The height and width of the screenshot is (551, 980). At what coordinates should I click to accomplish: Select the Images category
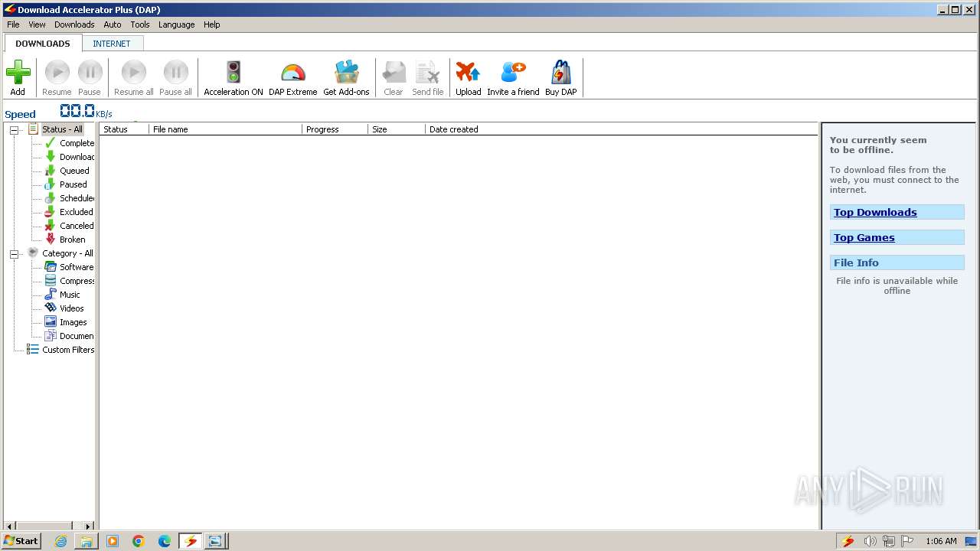(x=73, y=322)
